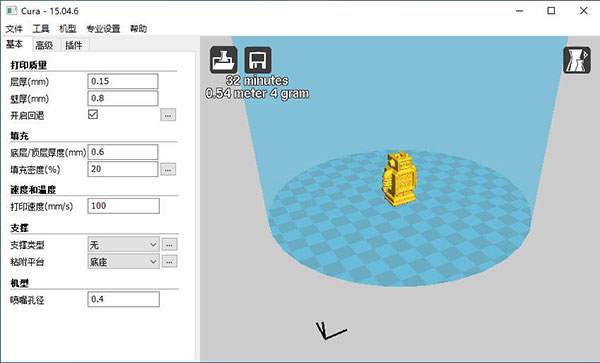Image resolution: width=600 pixels, height=363 pixels.
Task: Select the yellow robot model
Action: (x=400, y=179)
